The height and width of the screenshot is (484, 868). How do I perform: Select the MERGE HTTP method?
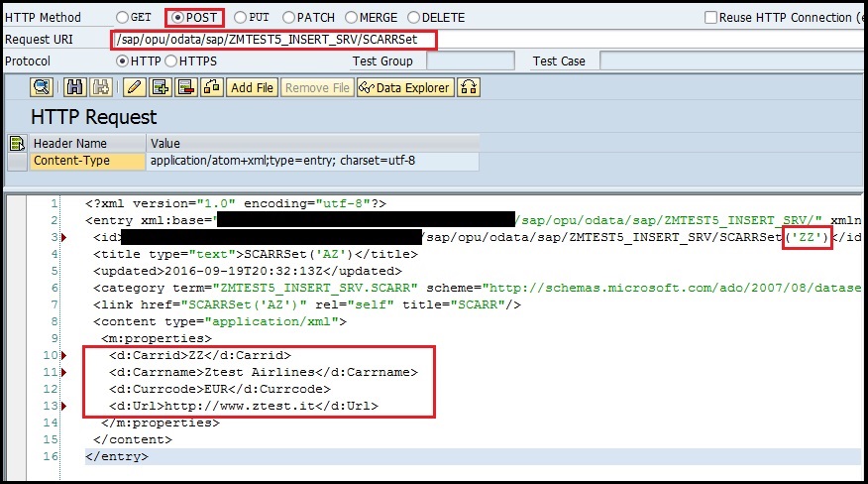pyautogui.click(x=351, y=17)
